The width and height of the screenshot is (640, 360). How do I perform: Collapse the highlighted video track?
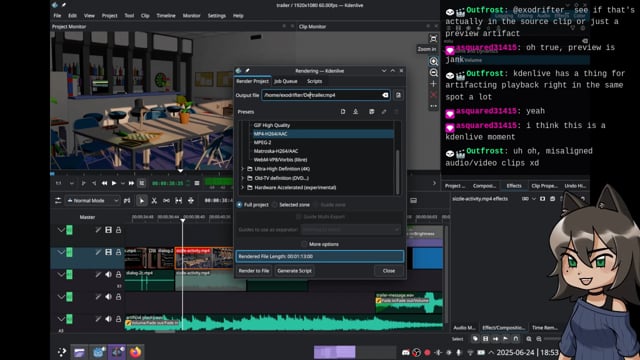[x=61, y=252]
